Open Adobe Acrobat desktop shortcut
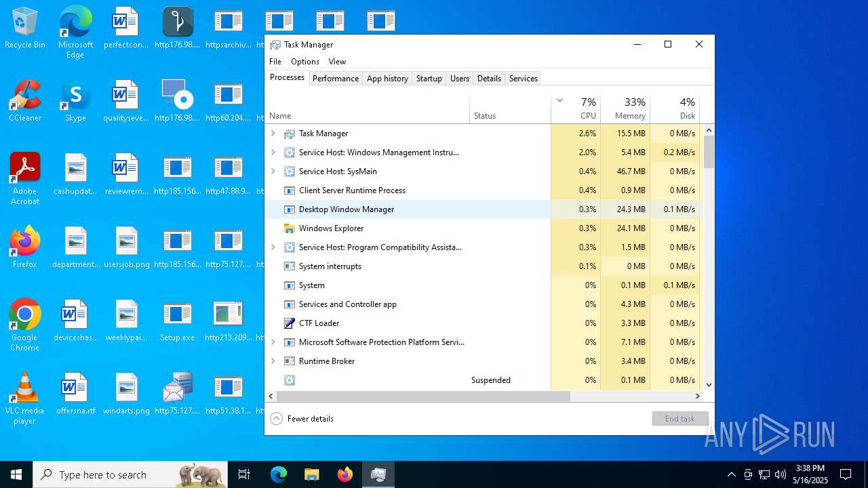The height and width of the screenshot is (488, 868). 25,179
